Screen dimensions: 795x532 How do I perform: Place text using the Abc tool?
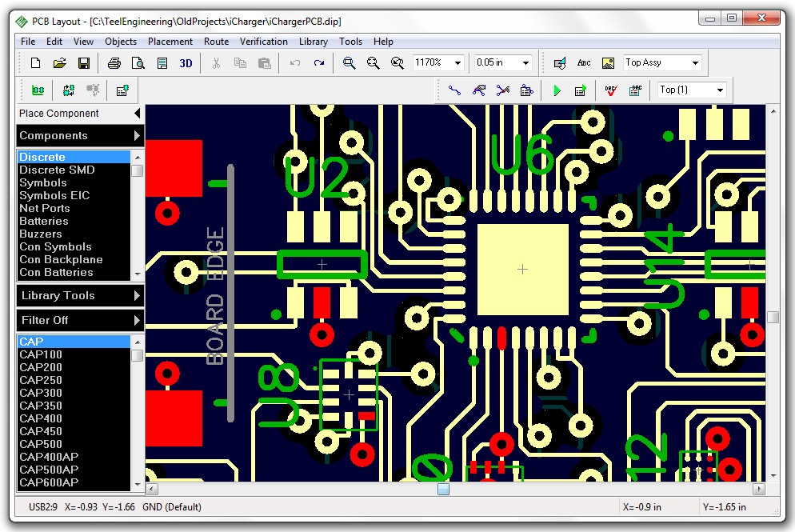click(583, 62)
